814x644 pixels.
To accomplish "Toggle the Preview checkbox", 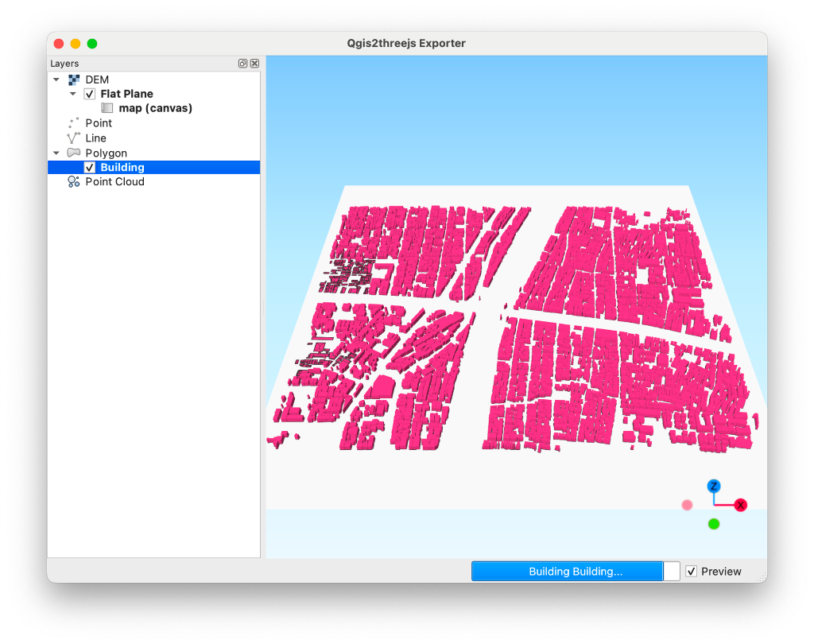I will tap(691, 572).
